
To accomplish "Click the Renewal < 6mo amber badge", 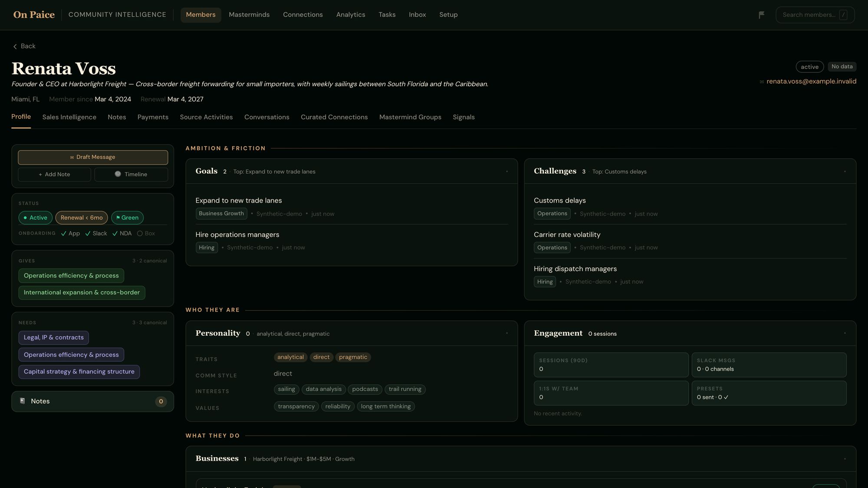I will point(82,217).
